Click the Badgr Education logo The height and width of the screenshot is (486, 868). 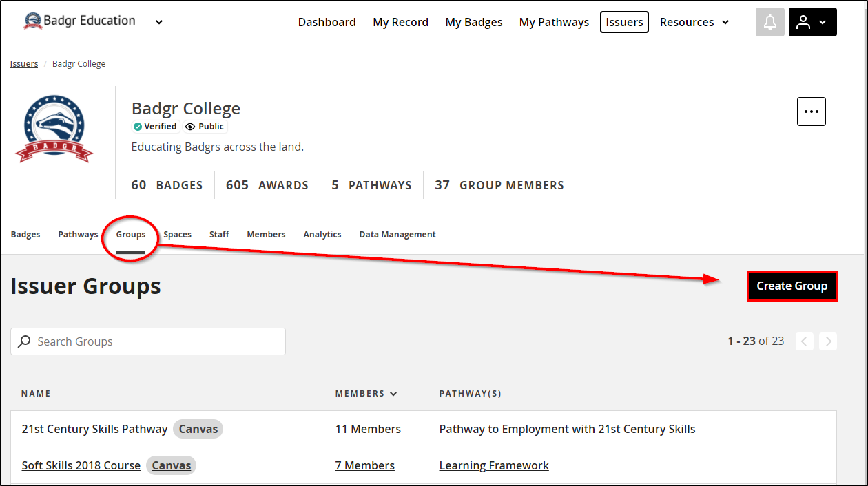[x=79, y=21]
